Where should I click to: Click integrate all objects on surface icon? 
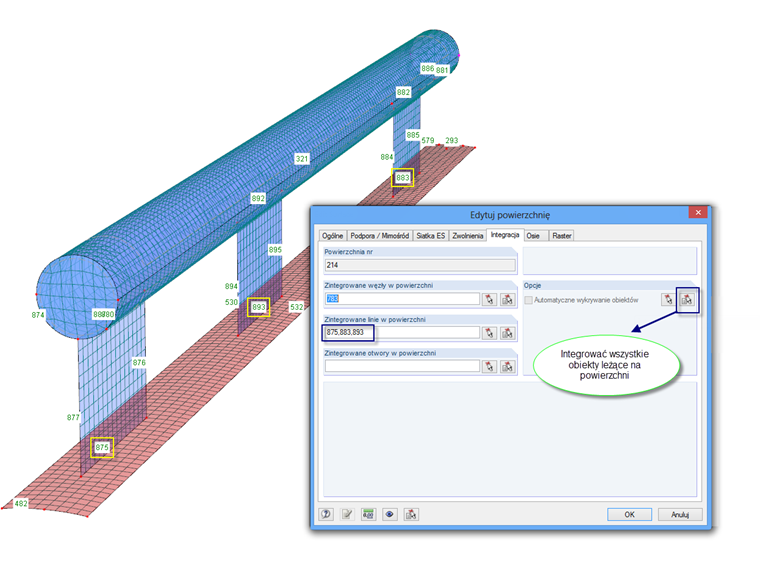687,300
